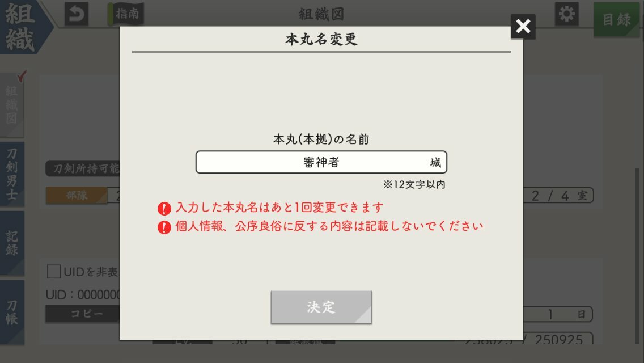
Task: Click the 刀剣所持可能 label
Action: (x=83, y=168)
